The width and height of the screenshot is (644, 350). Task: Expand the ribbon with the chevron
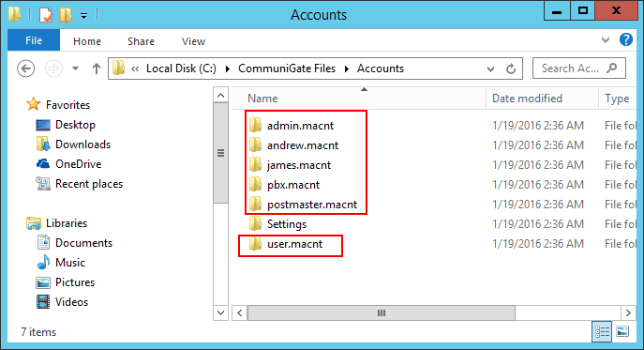tap(606, 40)
